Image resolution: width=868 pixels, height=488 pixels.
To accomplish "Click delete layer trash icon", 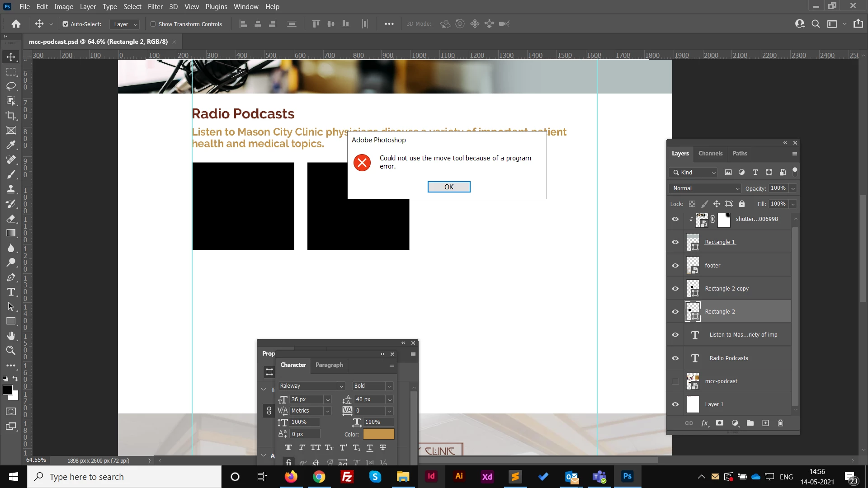I will coord(780,423).
